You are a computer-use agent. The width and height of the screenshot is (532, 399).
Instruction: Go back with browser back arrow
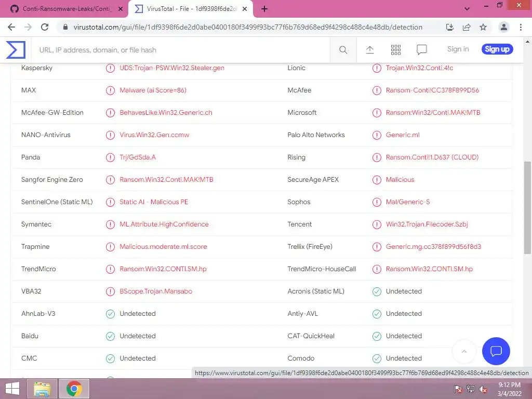(x=11, y=27)
